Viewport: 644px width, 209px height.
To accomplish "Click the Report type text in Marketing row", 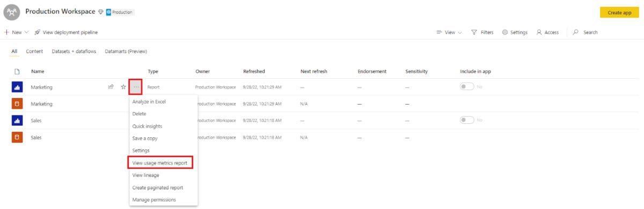I will pyautogui.click(x=153, y=87).
